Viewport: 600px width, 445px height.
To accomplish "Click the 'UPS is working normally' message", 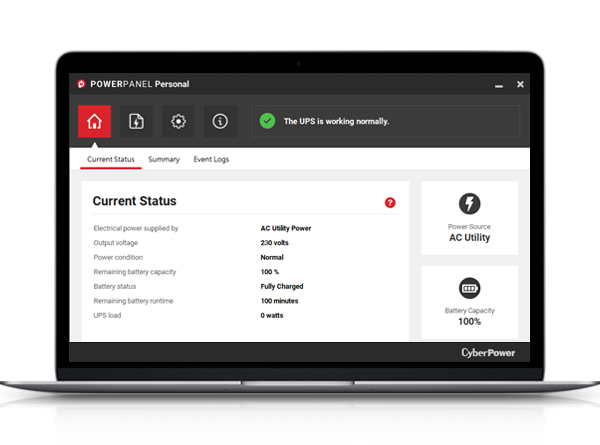I will click(x=337, y=121).
